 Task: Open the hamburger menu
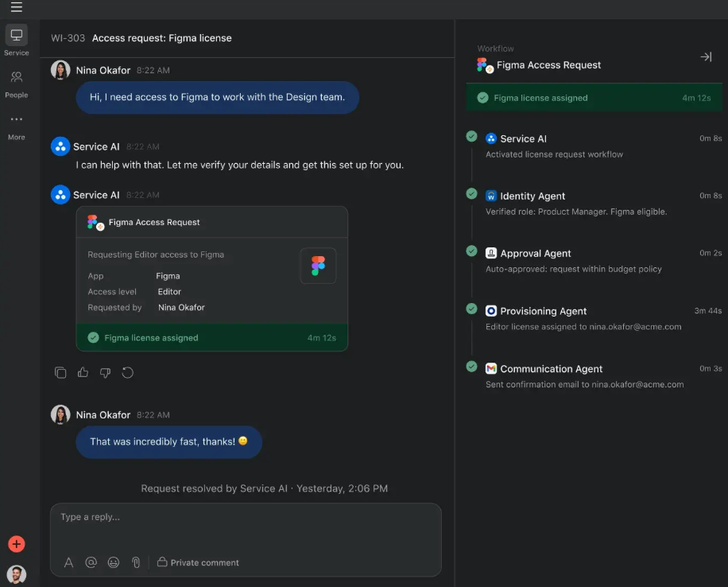tap(16, 7)
